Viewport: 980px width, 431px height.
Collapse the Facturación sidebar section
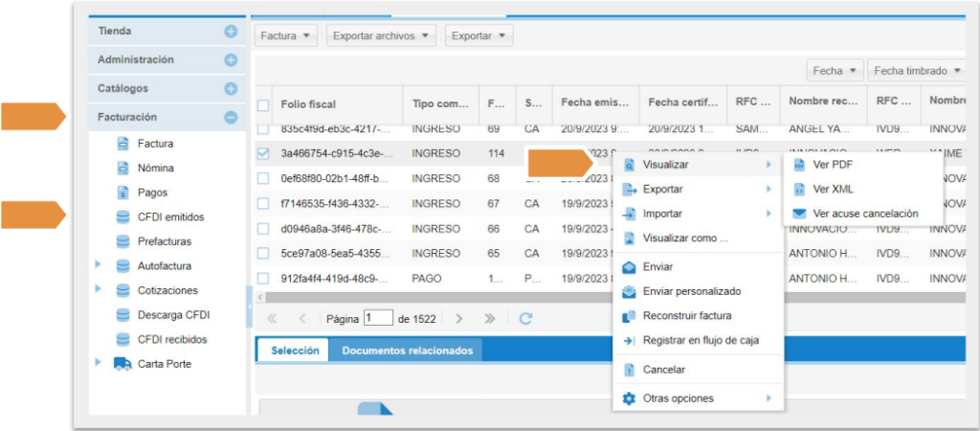pyautogui.click(x=231, y=119)
